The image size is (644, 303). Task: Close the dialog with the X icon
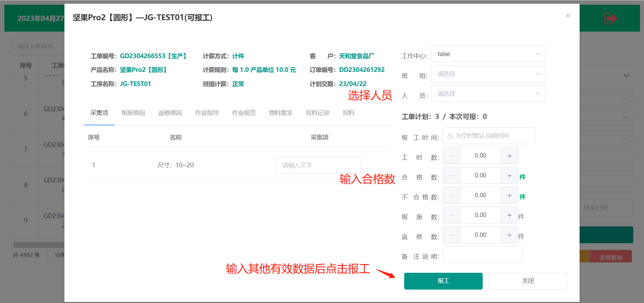[568, 16]
